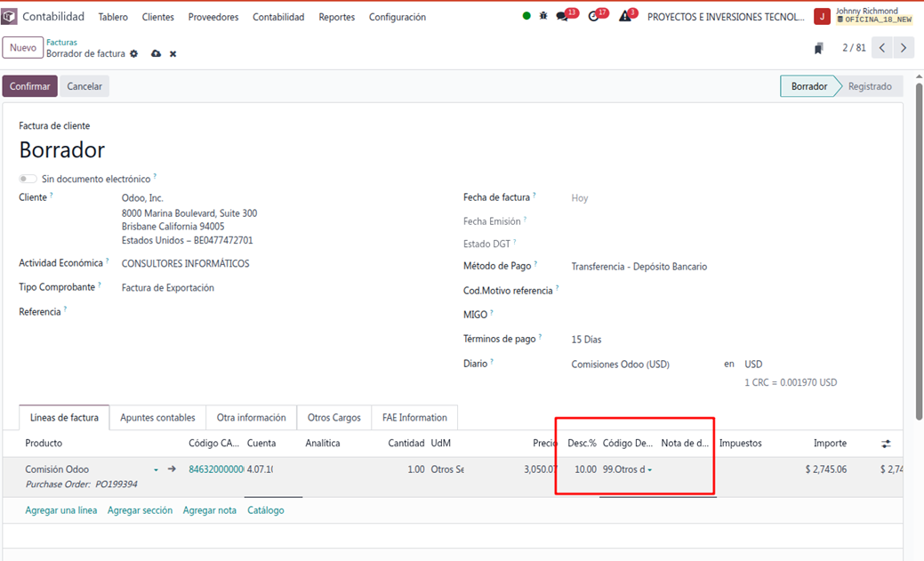Click the vertical scrollbar on the right
The width and height of the screenshot is (924, 561).
point(918,267)
